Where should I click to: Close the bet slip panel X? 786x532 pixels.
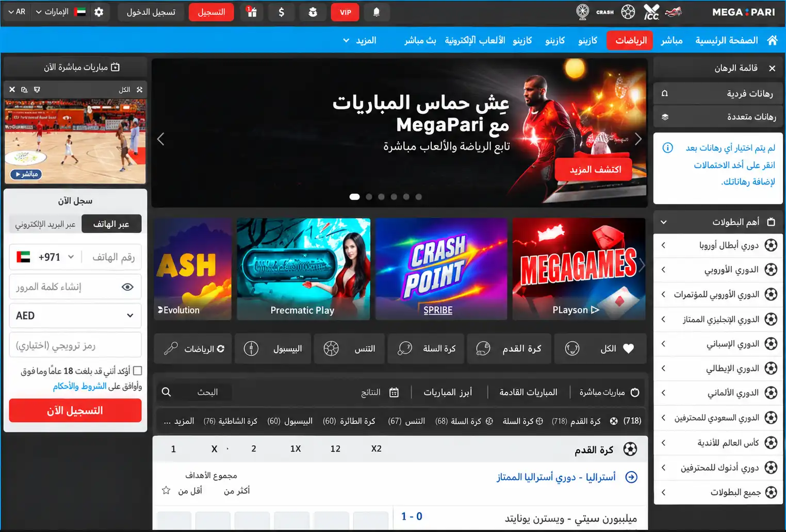(x=772, y=68)
